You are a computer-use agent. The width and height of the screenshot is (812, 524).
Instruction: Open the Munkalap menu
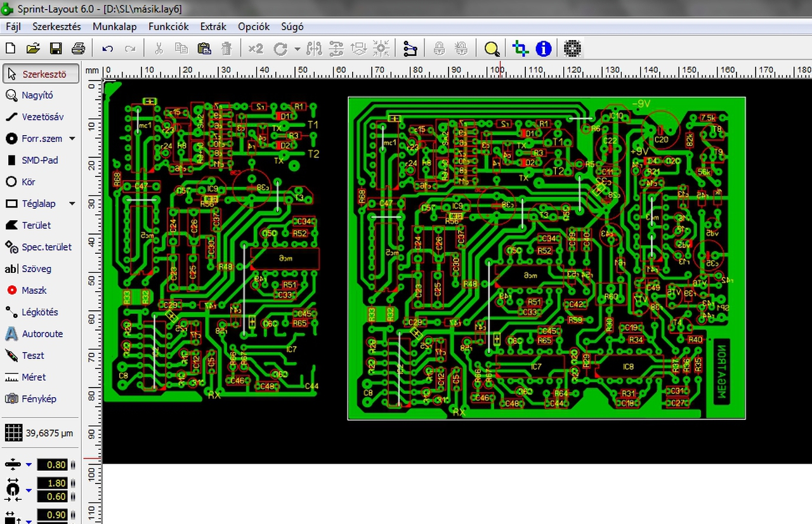click(115, 27)
